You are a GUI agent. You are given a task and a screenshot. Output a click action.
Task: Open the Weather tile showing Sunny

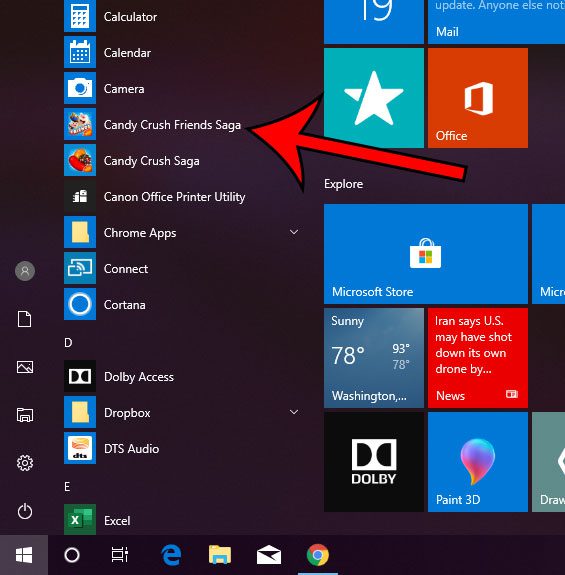pos(374,358)
